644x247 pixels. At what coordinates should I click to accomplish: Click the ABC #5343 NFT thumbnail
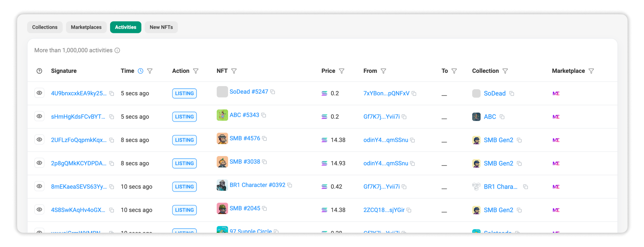pyautogui.click(x=222, y=115)
